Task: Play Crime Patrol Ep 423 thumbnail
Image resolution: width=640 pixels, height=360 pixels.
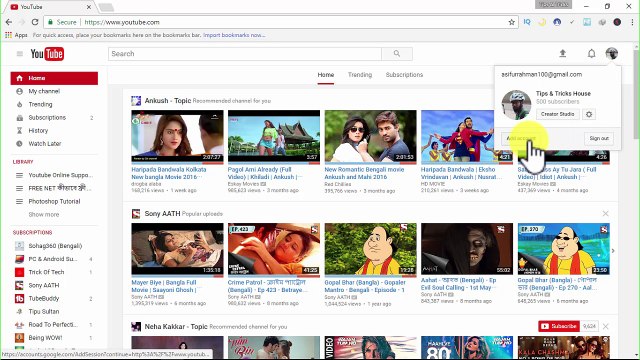Action: coord(274,249)
